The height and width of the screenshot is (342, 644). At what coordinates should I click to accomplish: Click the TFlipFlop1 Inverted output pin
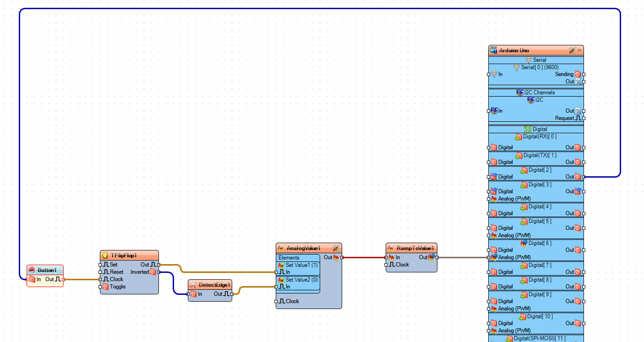(x=159, y=272)
